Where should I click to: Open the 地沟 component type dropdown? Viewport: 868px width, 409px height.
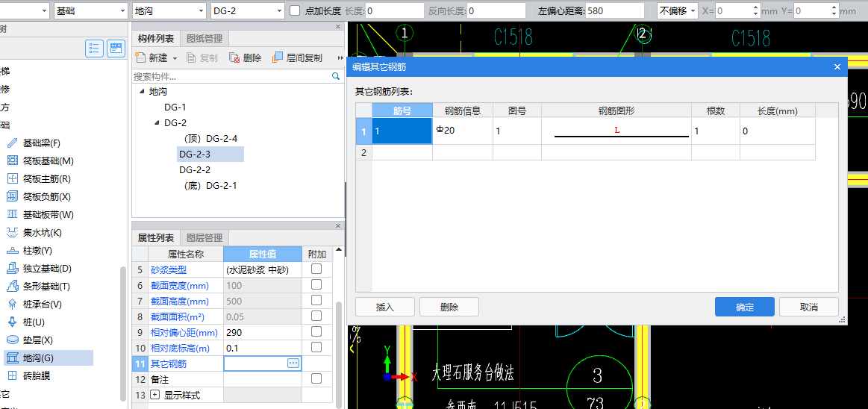[169, 11]
